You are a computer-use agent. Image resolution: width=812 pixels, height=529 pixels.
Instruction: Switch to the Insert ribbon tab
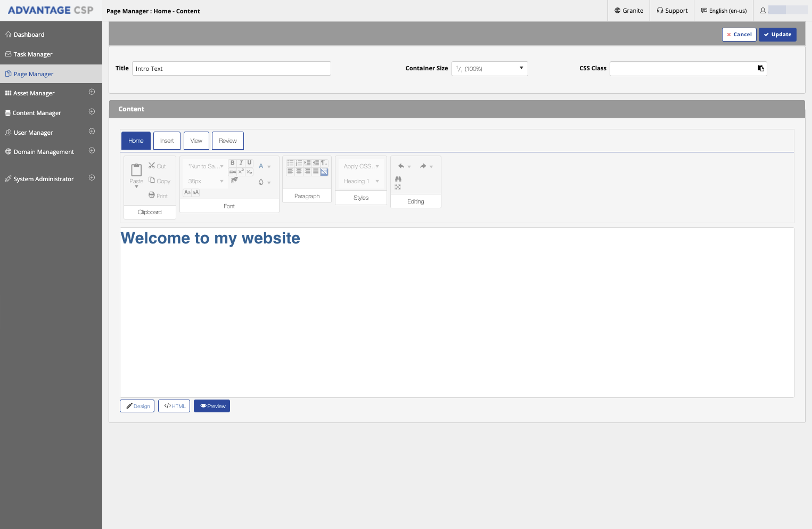(167, 141)
